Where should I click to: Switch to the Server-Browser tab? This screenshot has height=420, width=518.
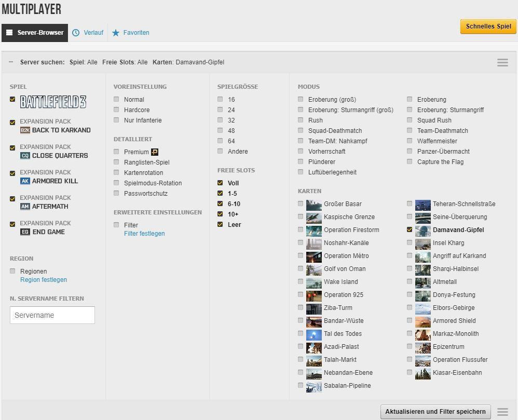[x=35, y=33]
